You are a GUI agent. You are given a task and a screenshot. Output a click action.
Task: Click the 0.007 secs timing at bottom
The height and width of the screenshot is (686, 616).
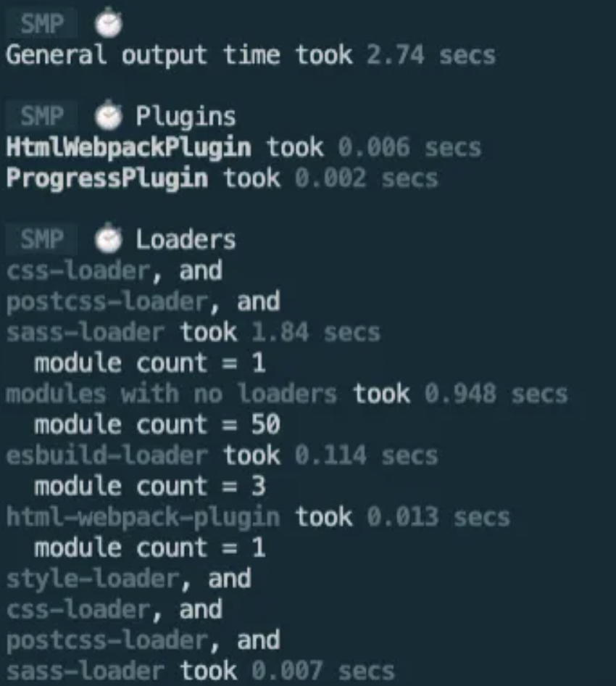(x=323, y=671)
